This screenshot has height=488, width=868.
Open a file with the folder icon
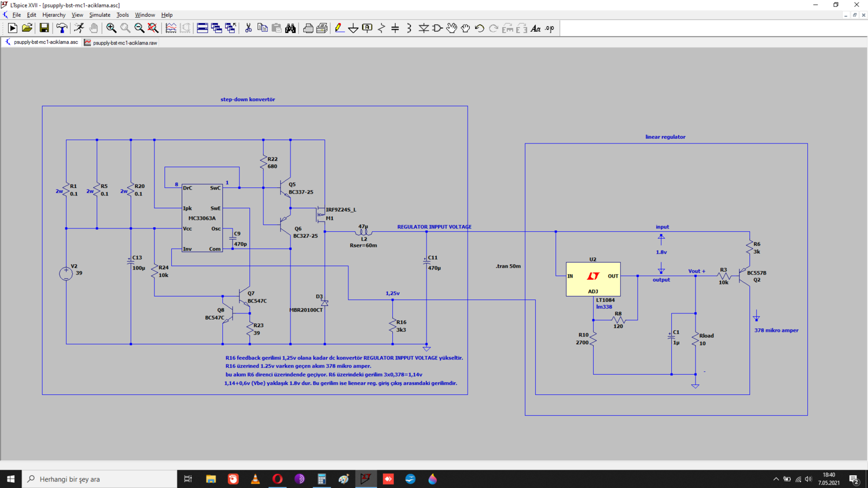[x=27, y=28]
